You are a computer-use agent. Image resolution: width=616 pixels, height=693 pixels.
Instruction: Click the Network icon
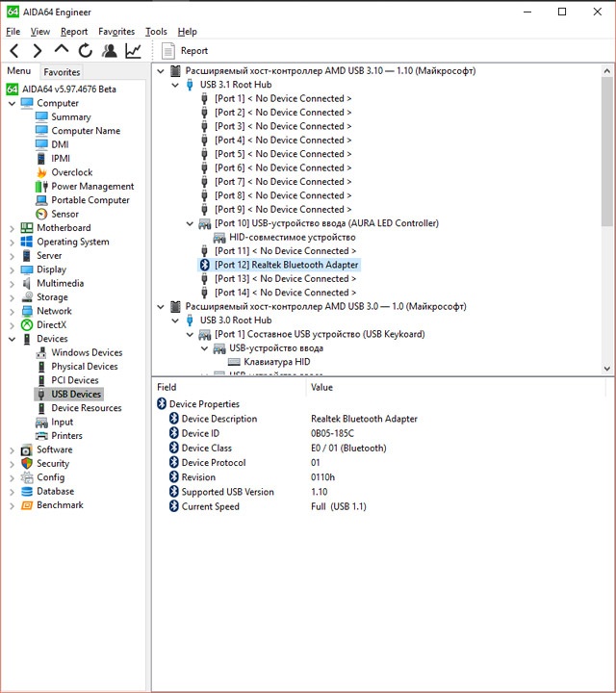coord(27,311)
